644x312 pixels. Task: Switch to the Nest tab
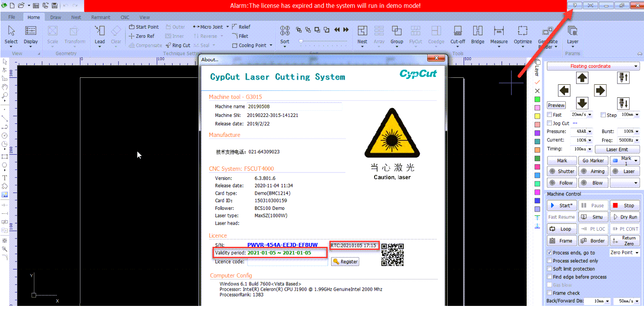click(x=76, y=17)
